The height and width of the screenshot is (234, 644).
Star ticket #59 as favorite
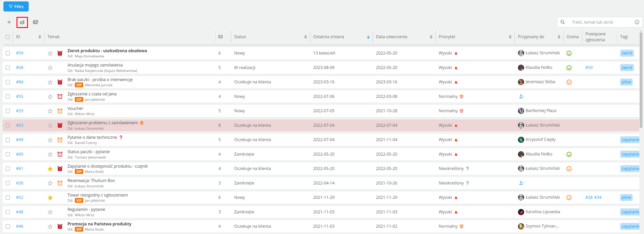(x=50, y=53)
